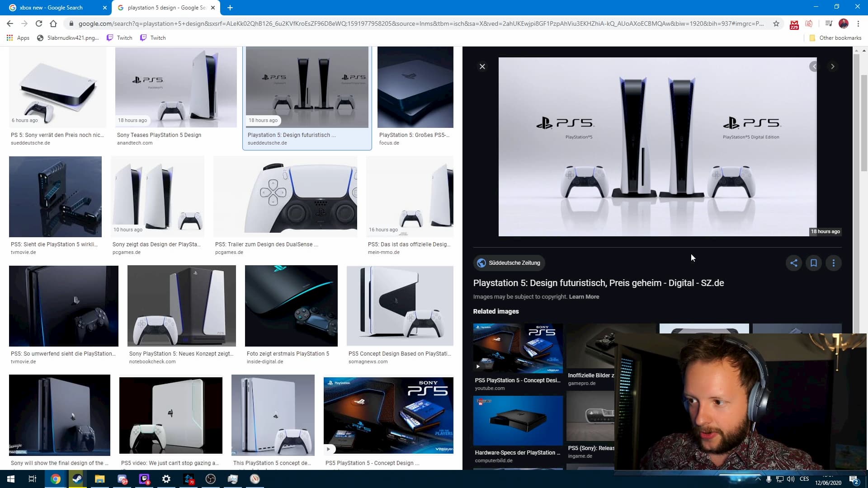Open PS5 video: We just can't stop gazing image
Image resolution: width=868 pixels, height=488 pixels.
[171, 415]
